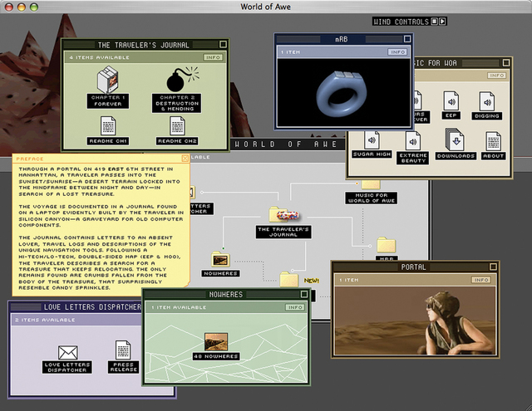Click The Traveler's Journal label on the map
The height and width of the screenshot is (411, 532).
283,232
